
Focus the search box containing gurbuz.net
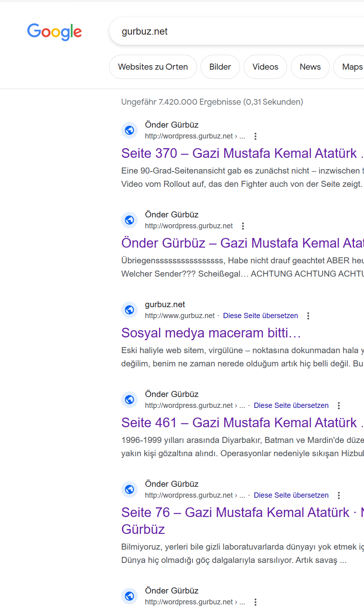point(237,31)
